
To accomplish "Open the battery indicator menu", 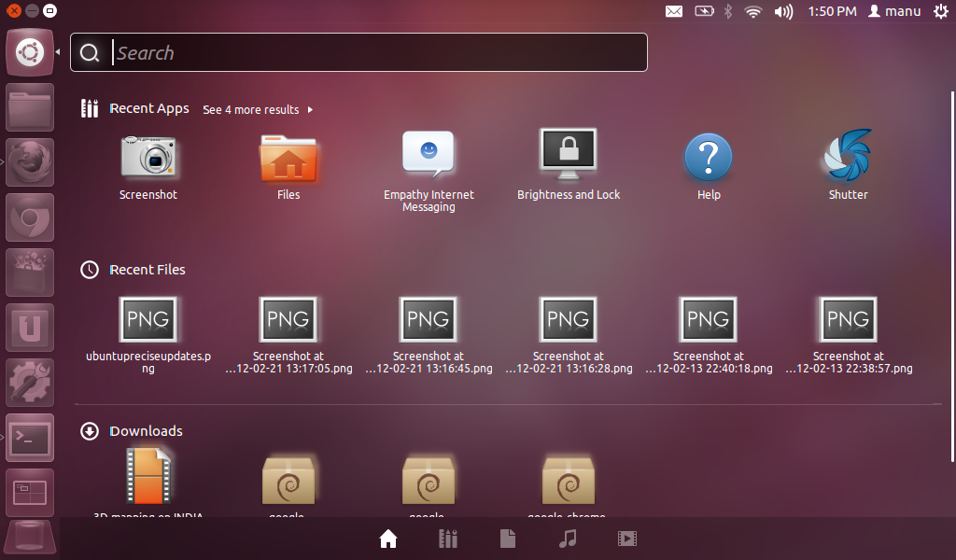I will 703,11.
